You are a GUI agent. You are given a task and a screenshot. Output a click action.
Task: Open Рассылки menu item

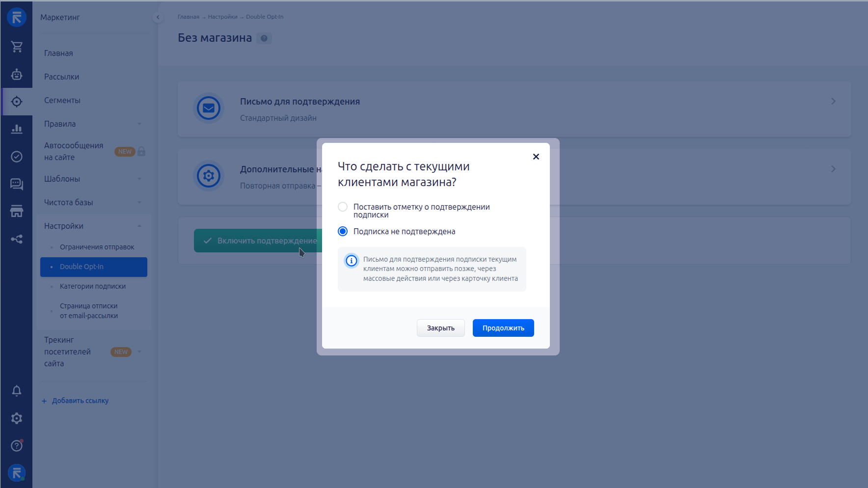coord(62,77)
